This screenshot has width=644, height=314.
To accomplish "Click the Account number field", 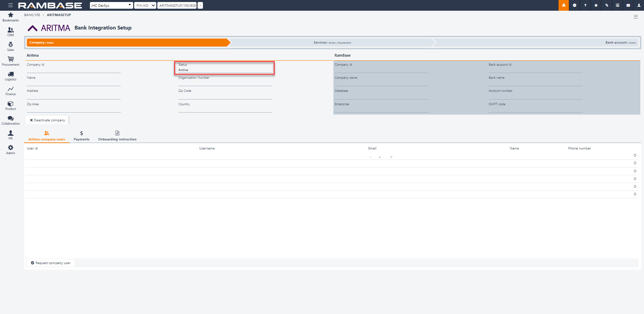I will (536, 94).
